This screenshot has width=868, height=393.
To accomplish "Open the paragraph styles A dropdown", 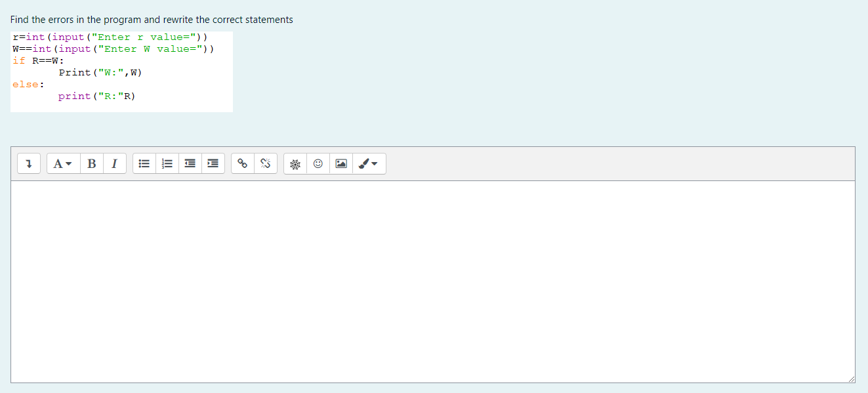I will point(63,164).
